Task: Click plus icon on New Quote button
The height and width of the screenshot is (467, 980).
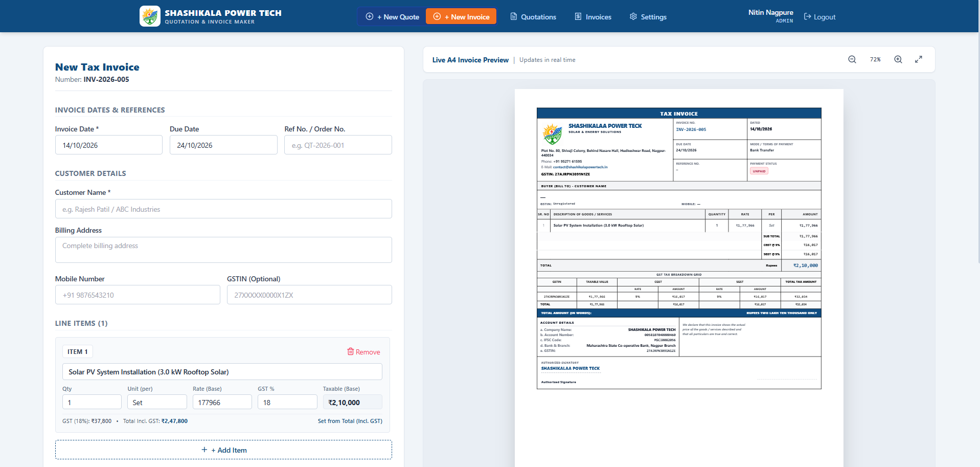Action: [370, 16]
